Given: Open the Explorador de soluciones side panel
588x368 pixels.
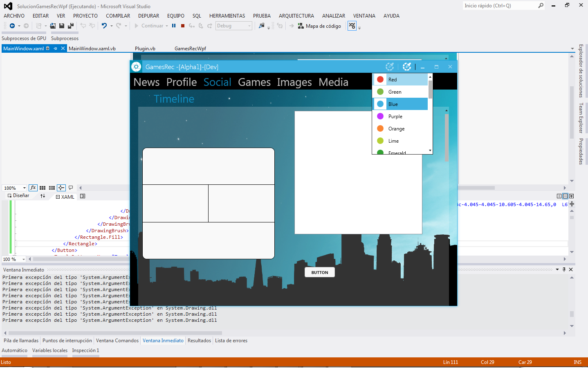Looking at the screenshot, I should point(581,71).
